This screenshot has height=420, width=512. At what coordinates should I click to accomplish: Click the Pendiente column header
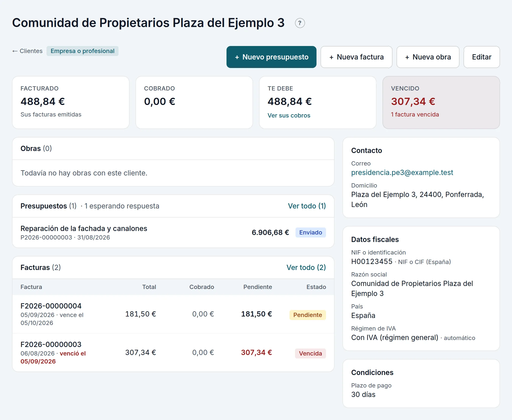click(x=257, y=287)
